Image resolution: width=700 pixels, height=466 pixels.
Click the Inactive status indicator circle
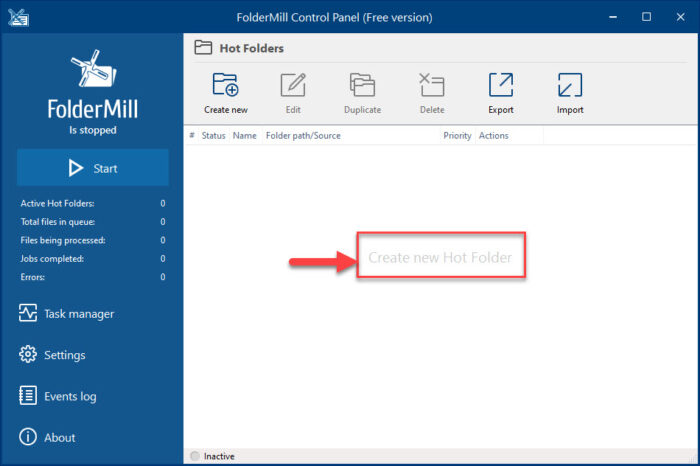click(195, 456)
